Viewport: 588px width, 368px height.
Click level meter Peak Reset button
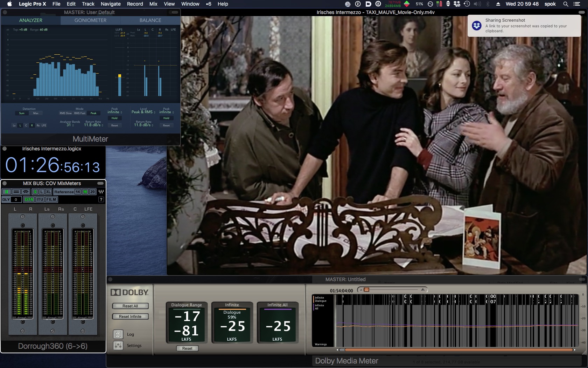[166, 125]
